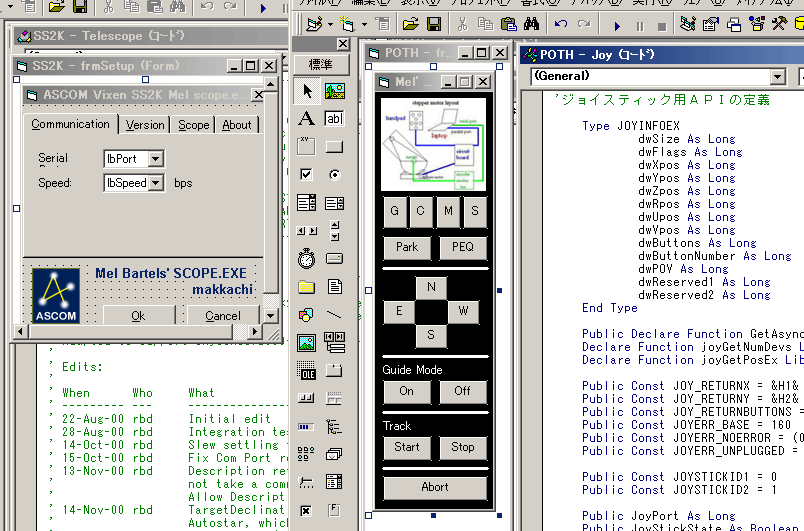This screenshot has width=804, height=531.
Task: Select the Timer stopwatch control
Action: coord(307,258)
